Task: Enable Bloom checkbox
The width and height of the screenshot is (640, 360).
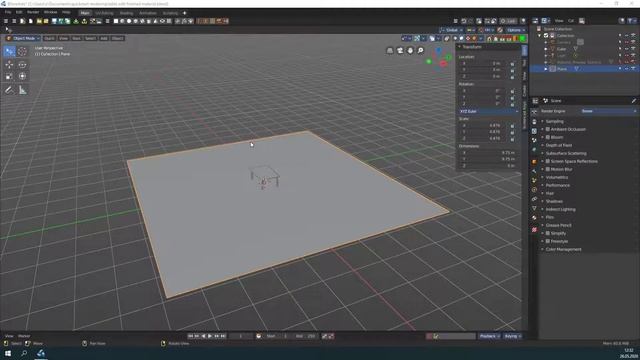Action: (x=548, y=137)
